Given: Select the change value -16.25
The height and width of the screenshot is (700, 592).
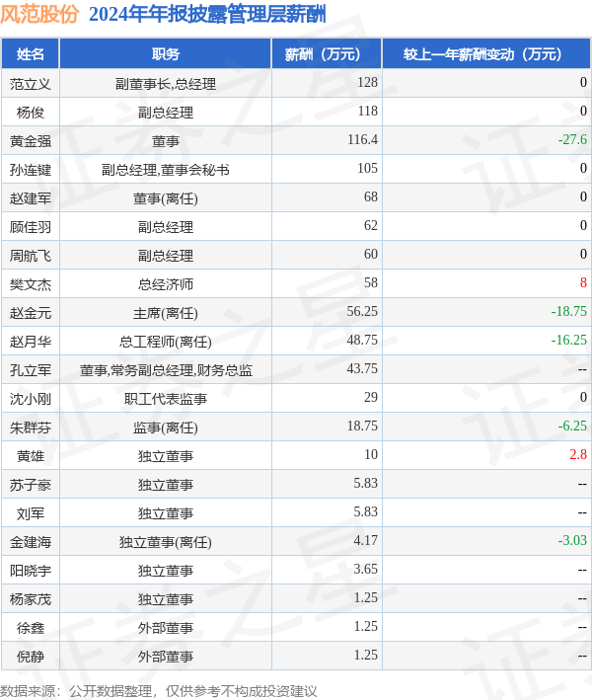Looking at the screenshot, I should point(568,340).
